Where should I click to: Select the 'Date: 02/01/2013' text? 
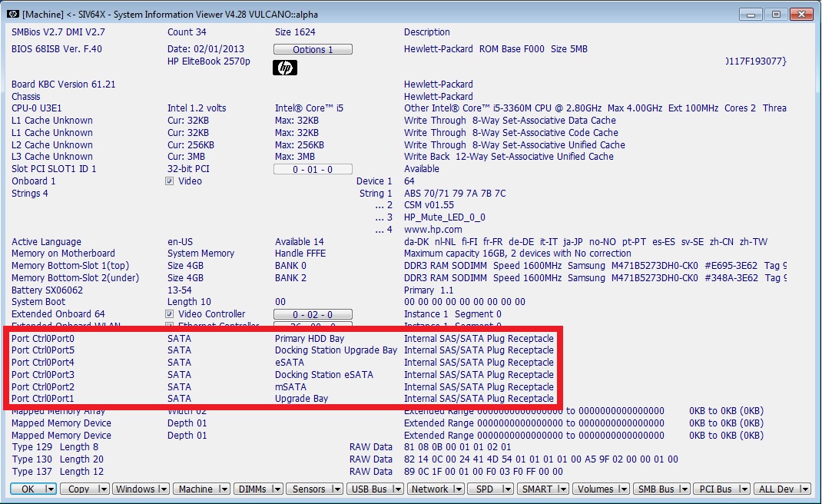(206, 48)
